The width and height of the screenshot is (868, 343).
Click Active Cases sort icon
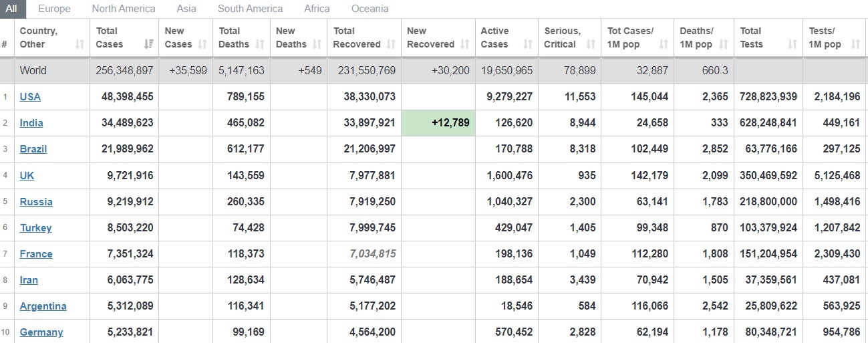(528, 45)
